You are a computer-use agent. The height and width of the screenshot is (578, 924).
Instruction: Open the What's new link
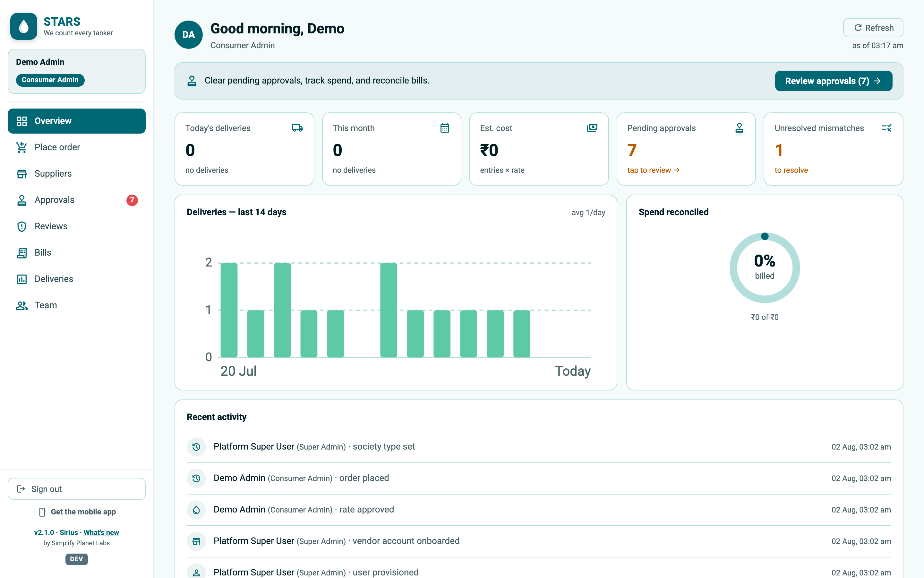[101, 532]
